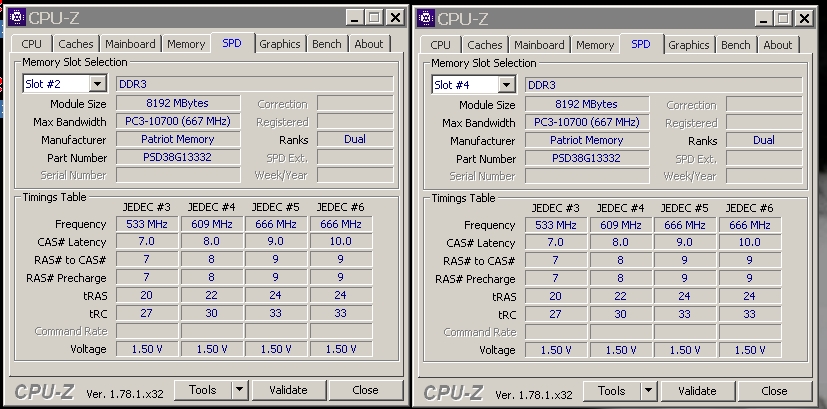The image size is (827, 409).
Task: Click CAS# Latency 10.0 cell in left window
Action: pyautogui.click(x=341, y=242)
